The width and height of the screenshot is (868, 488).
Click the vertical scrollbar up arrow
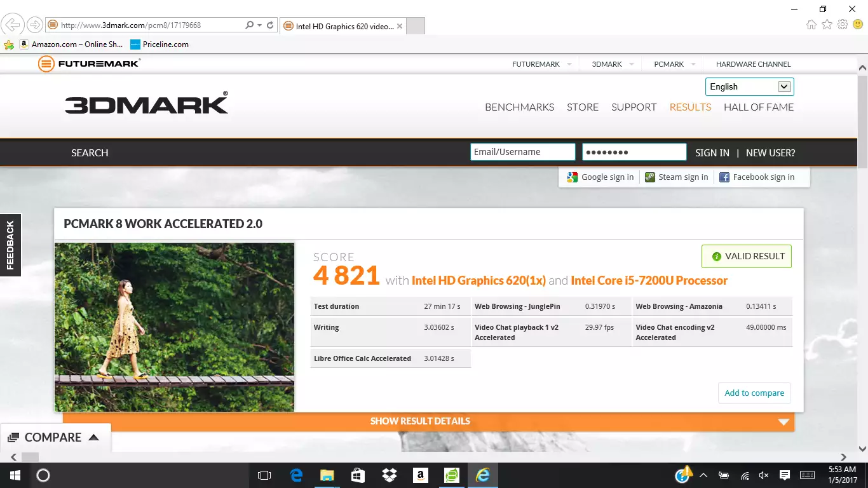862,67
